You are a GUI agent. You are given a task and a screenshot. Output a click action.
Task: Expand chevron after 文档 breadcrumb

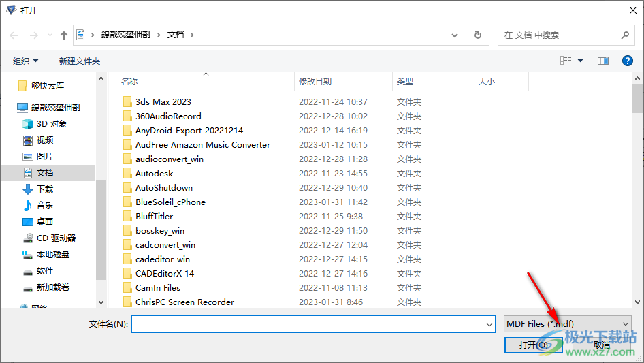[192, 35]
